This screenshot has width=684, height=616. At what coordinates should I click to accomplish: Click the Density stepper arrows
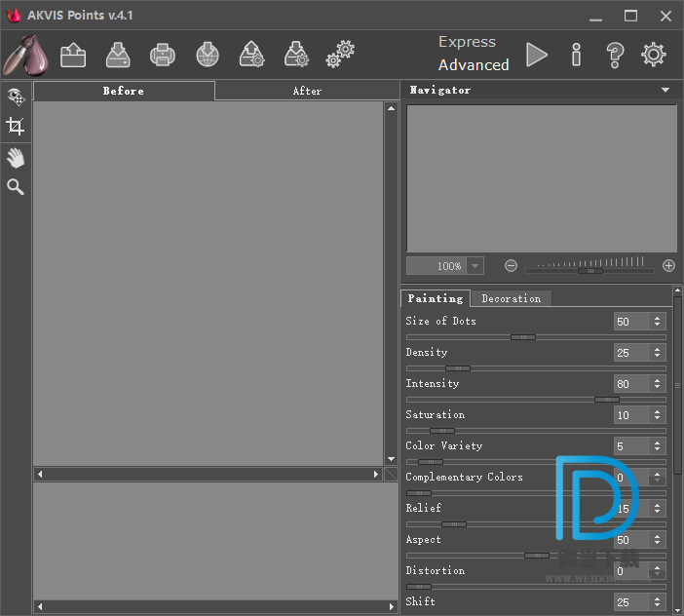[x=657, y=353]
